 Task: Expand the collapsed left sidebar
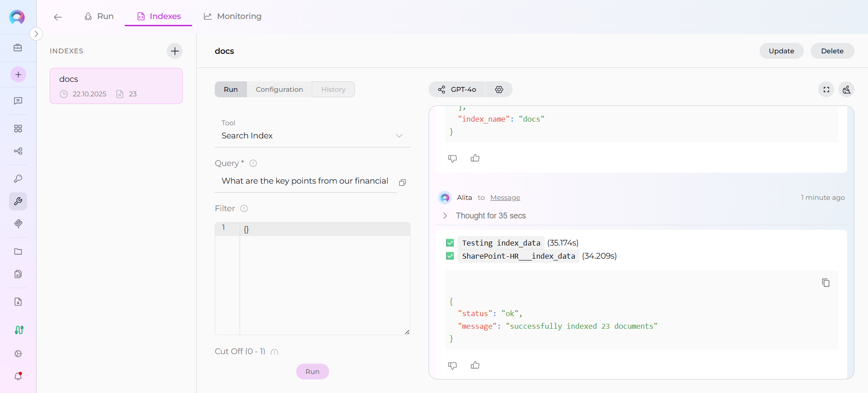(x=36, y=34)
